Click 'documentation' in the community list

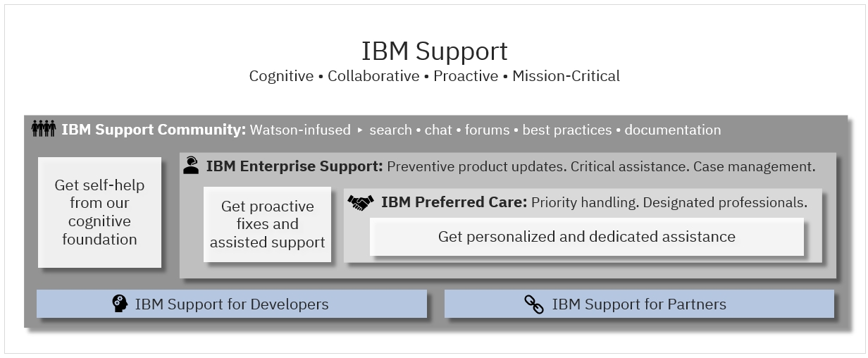click(x=673, y=130)
